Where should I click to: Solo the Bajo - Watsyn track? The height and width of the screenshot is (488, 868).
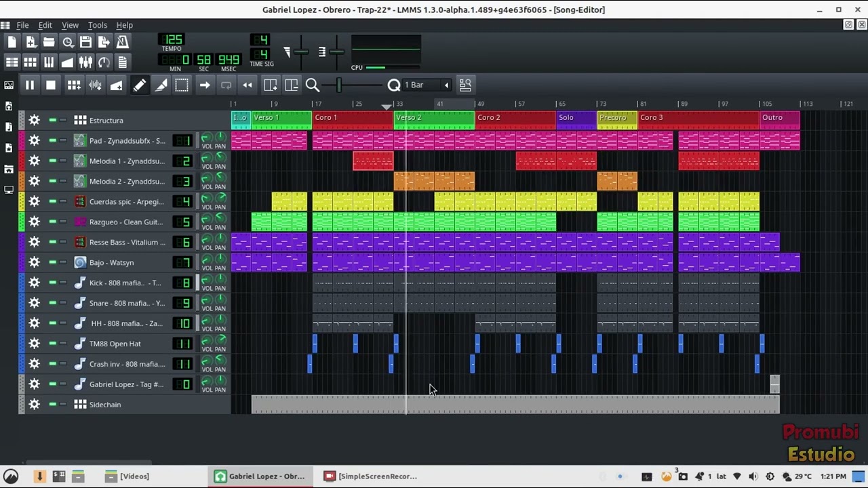62,262
